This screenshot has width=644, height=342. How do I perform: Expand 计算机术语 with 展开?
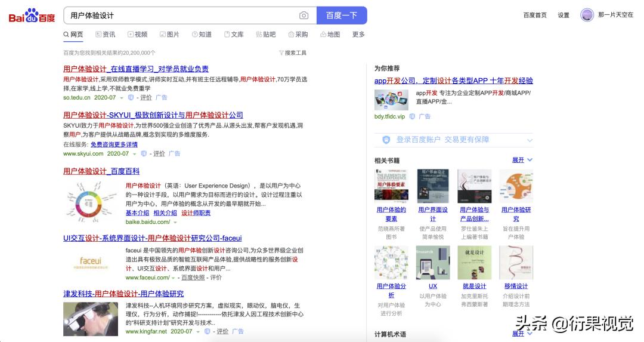coord(522,334)
